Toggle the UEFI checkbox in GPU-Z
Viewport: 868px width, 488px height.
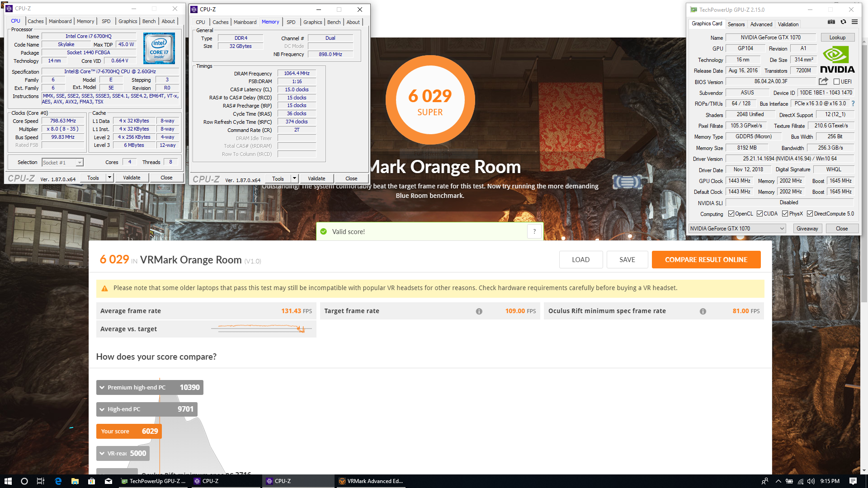tap(836, 82)
